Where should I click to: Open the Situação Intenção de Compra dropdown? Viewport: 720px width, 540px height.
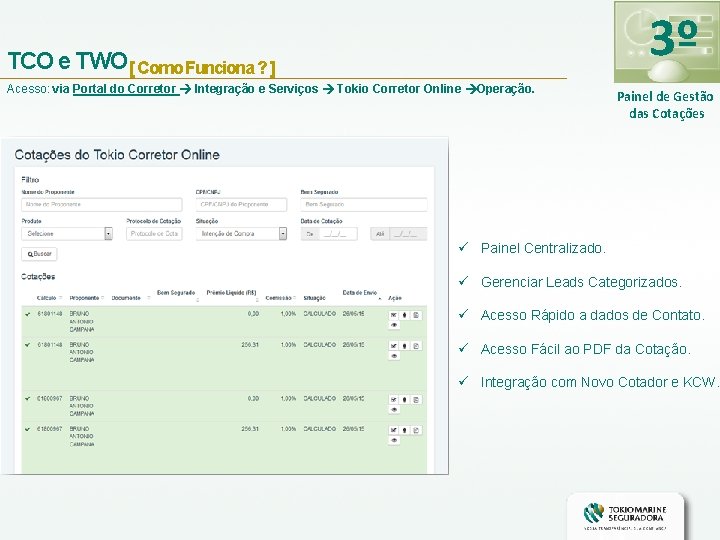241,234
